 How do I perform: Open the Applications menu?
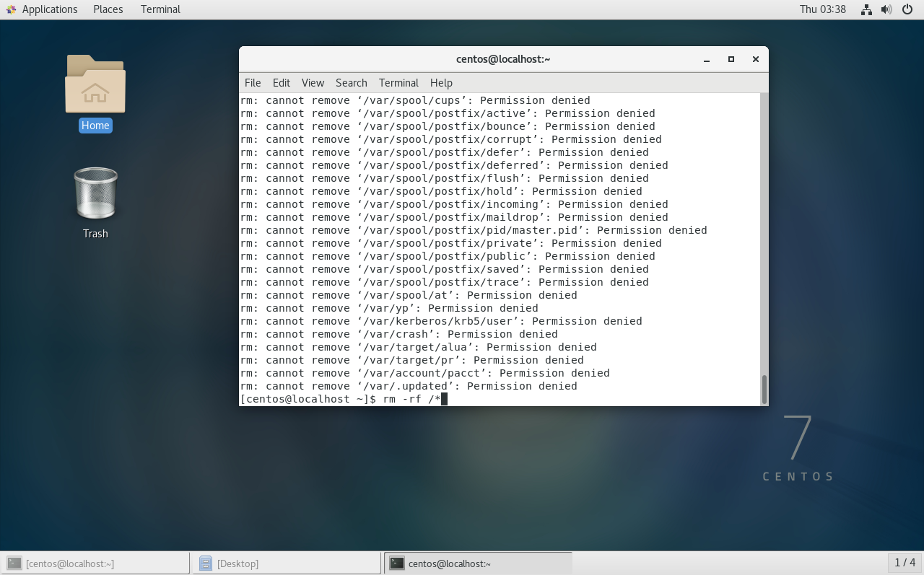(x=49, y=9)
